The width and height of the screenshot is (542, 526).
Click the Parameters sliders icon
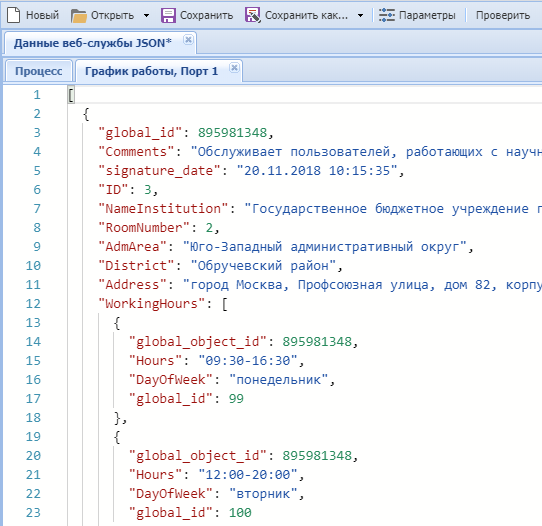[x=386, y=15]
